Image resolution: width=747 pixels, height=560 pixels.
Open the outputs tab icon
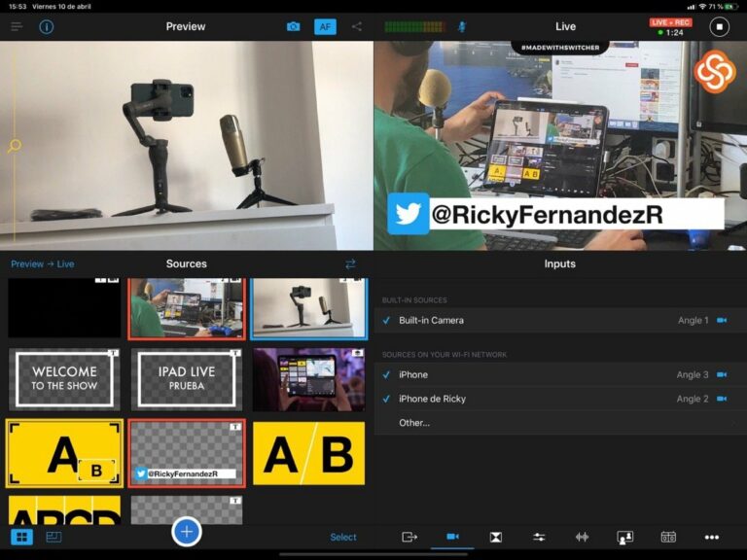(x=409, y=537)
